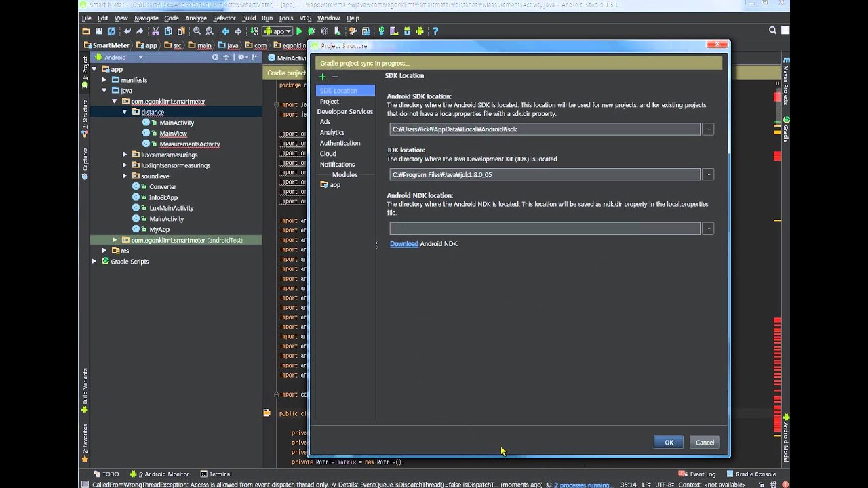Click the Cut scissors icon
868x488 pixels.
pos(155,31)
